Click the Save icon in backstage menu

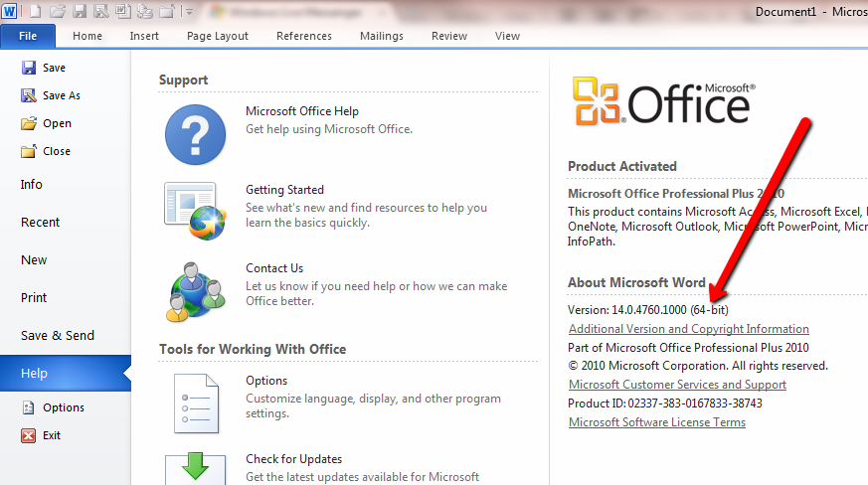click(29, 68)
